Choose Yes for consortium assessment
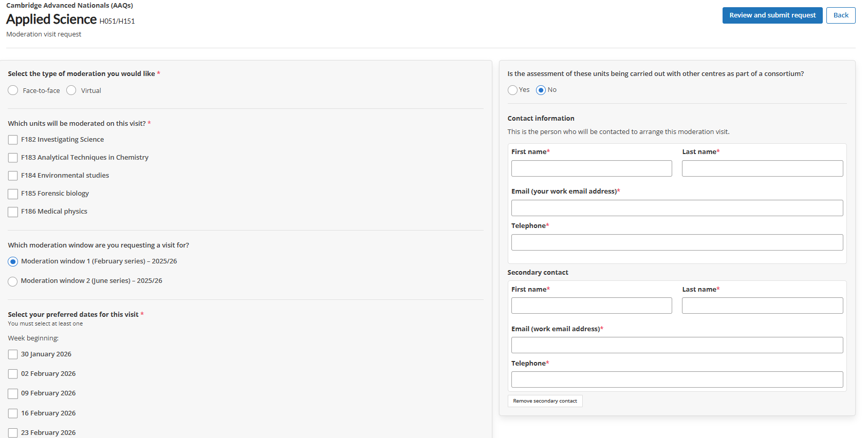The image size is (868, 438). tap(512, 90)
